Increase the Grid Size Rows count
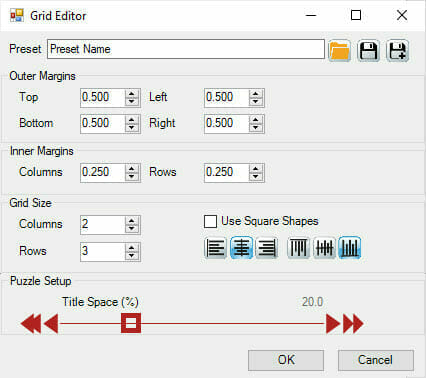The image size is (426, 378). coord(132,248)
